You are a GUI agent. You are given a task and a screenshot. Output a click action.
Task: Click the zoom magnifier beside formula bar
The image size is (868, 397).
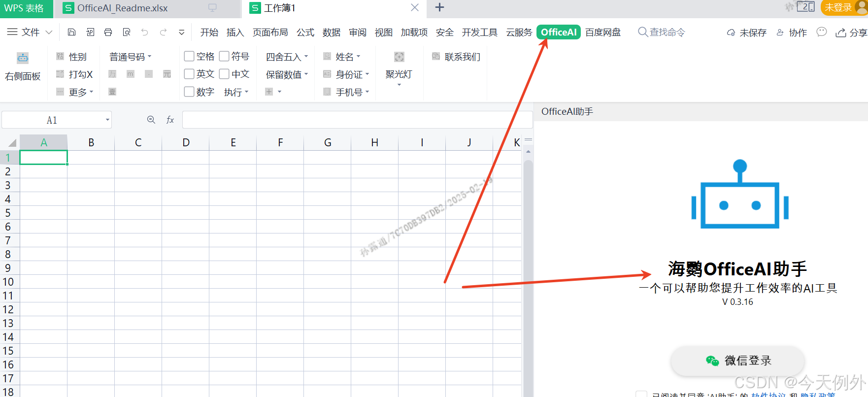coord(151,120)
